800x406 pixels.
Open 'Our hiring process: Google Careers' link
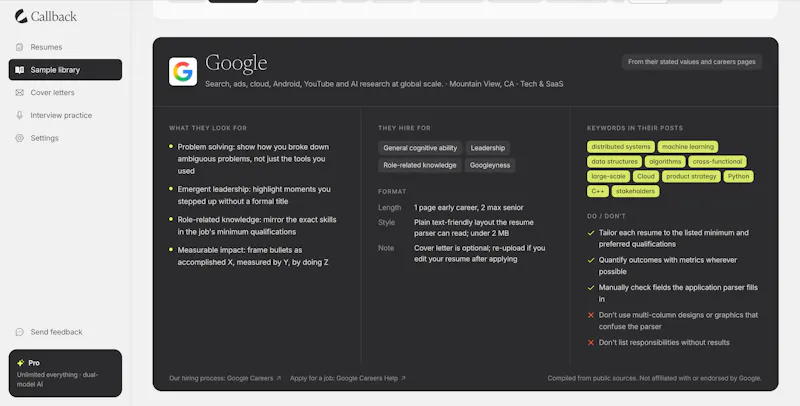[225, 378]
